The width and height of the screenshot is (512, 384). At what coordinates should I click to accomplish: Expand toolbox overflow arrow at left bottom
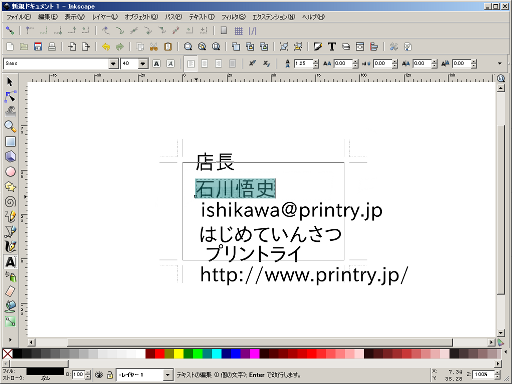click(x=10, y=340)
